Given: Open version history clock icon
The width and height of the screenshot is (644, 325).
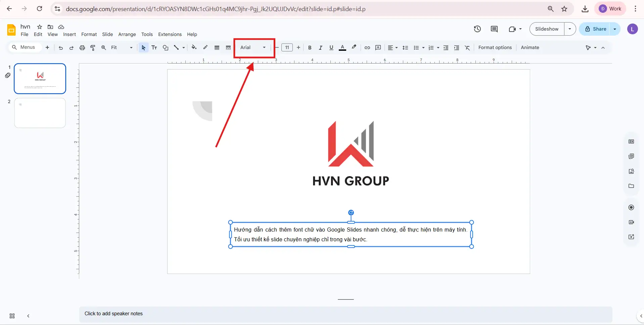Looking at the screenshot, I should point(477,29).
